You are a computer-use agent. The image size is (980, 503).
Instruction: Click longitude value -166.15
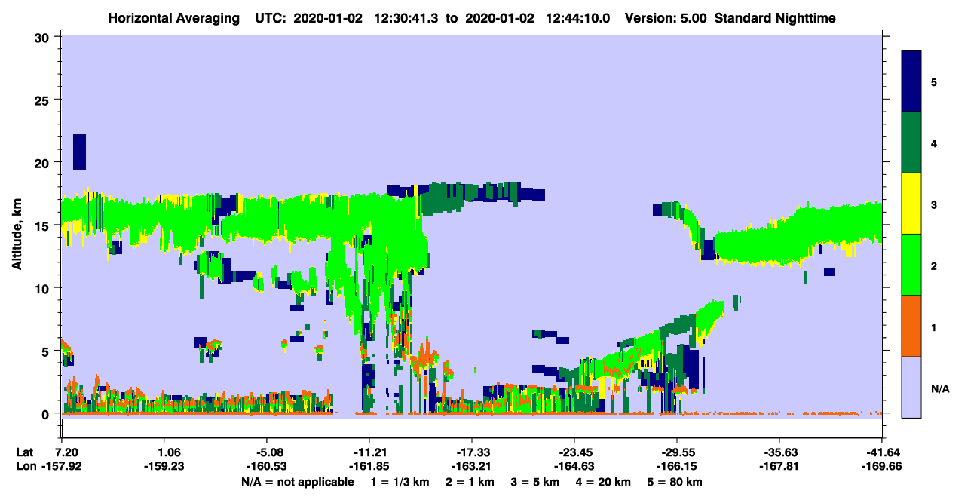point(676,466)
